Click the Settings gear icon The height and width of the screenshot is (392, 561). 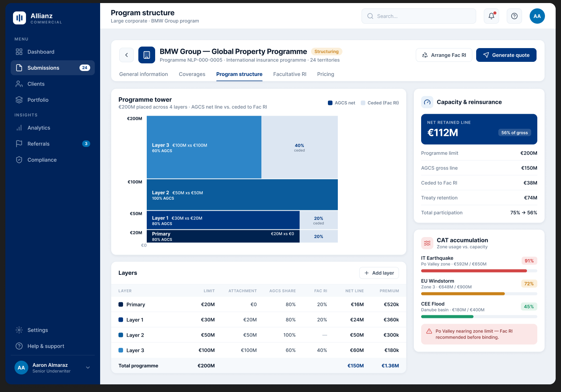click(19, 330)
